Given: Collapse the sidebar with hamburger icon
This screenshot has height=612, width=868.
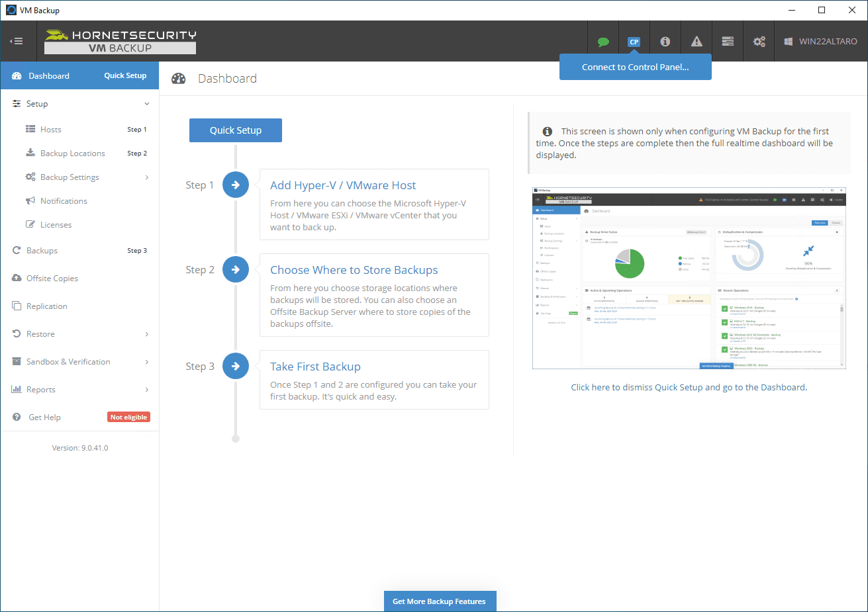Looking at the screenshot, I should click(16, 41).
